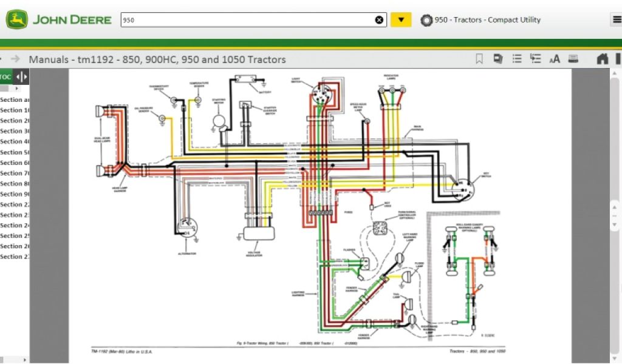Show the bulleted list view
This screenshot has height=364, width=622.
click(x=517, y=59)
